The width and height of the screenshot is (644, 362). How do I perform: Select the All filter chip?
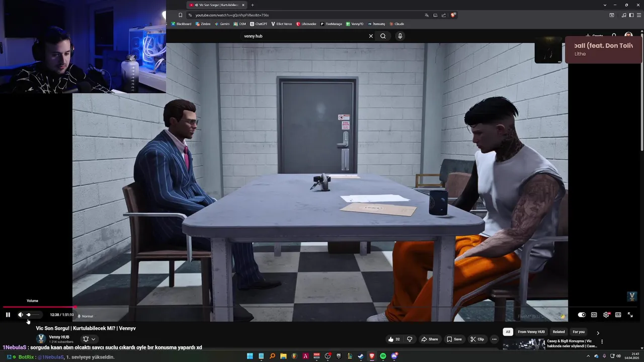point(508,332)
